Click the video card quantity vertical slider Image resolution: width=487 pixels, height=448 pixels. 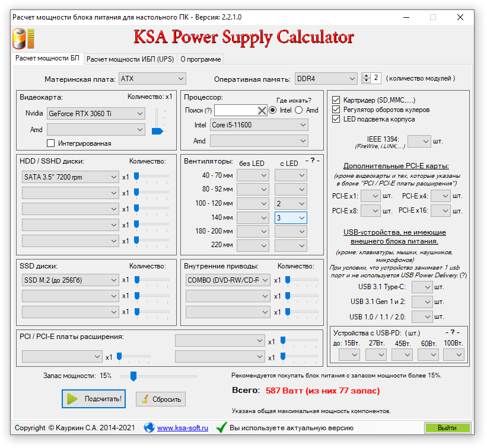[x=158, y=121]
